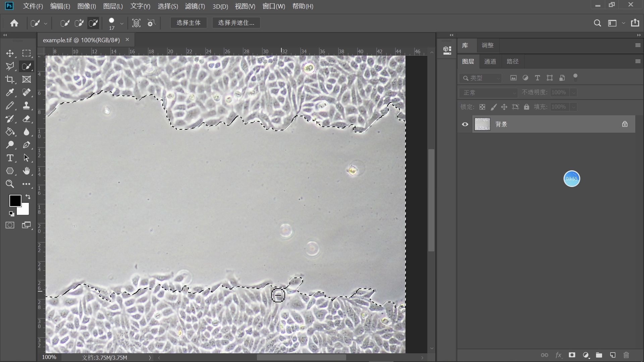This screenshot has height=362, width=644.
Task: Select the Horizontal Type tool
Action: [x=10, y=158]
